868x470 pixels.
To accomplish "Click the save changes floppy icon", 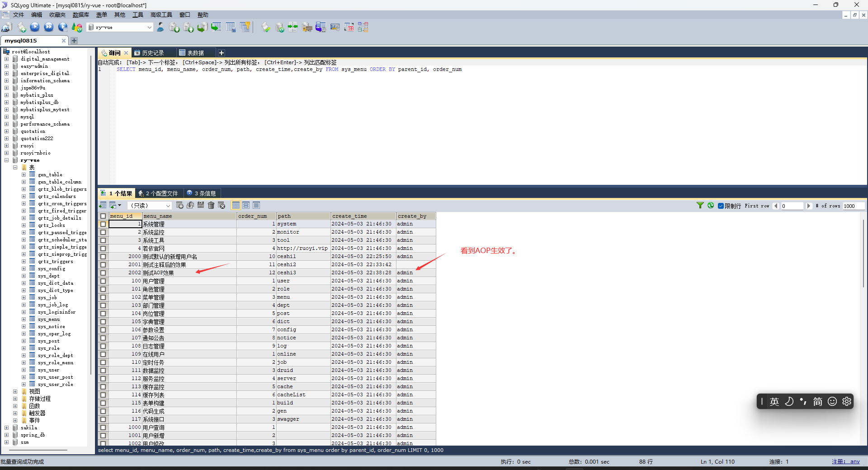I will pos(201,206).
